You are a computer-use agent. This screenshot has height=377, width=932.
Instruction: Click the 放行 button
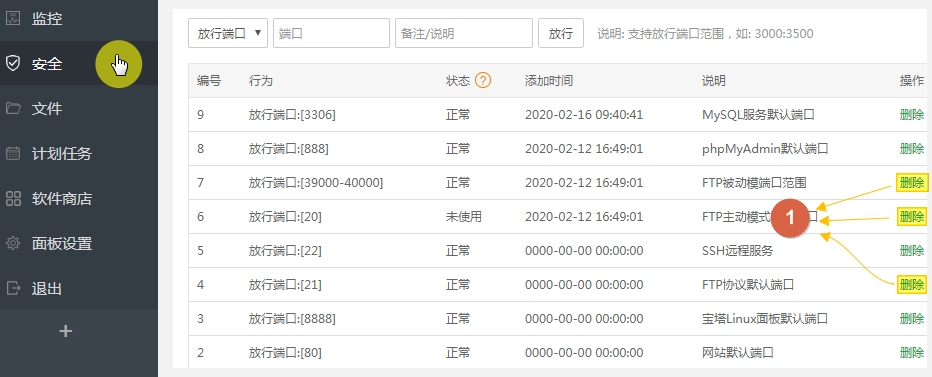click(561, 33)
